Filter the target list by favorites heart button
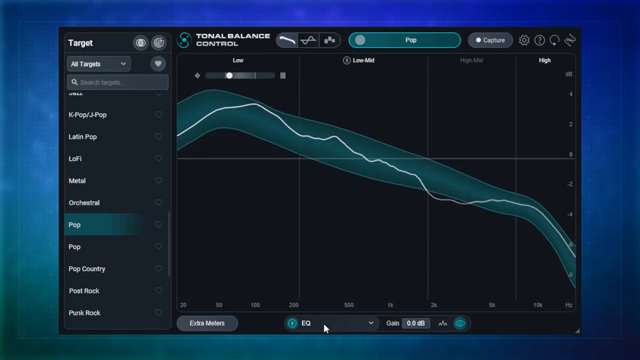The height and width of the screenshot is (360, 640). click(x=158, y=64)
